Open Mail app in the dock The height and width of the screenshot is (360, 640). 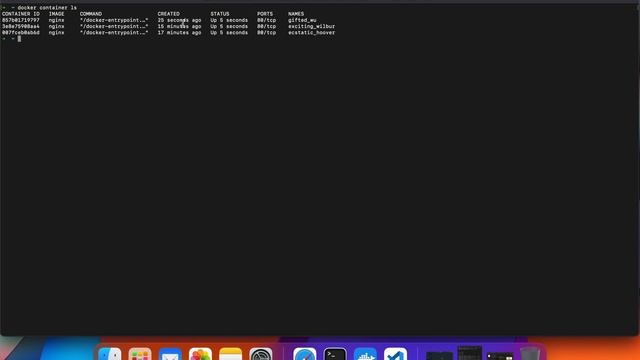(170, 354)
